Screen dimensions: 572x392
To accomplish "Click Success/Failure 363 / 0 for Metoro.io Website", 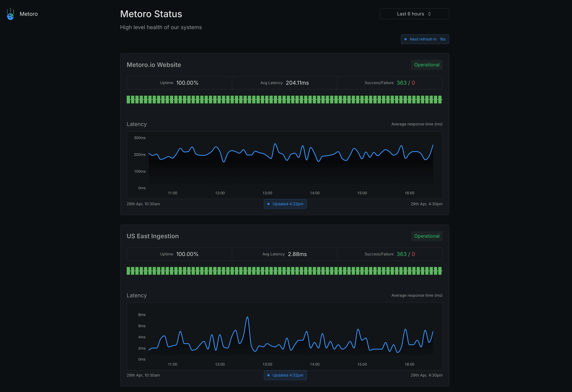I will pyautogui.click(x=390, y=83).
